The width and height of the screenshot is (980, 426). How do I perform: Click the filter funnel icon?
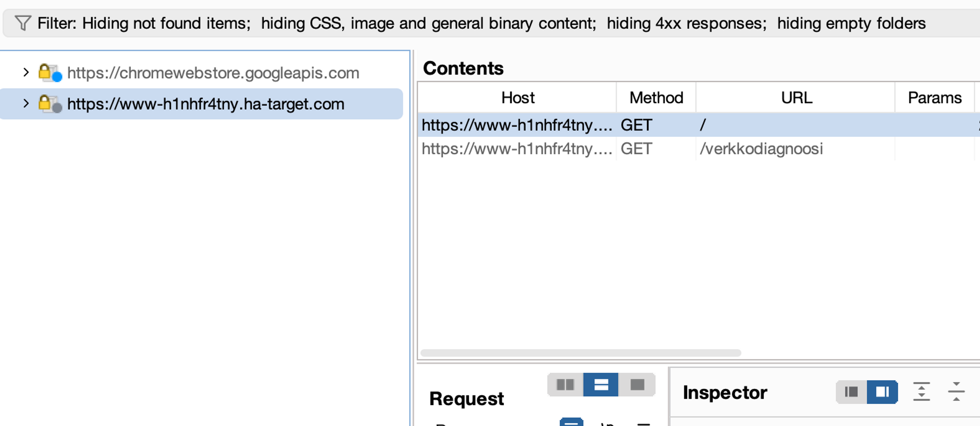click(23, 23)
